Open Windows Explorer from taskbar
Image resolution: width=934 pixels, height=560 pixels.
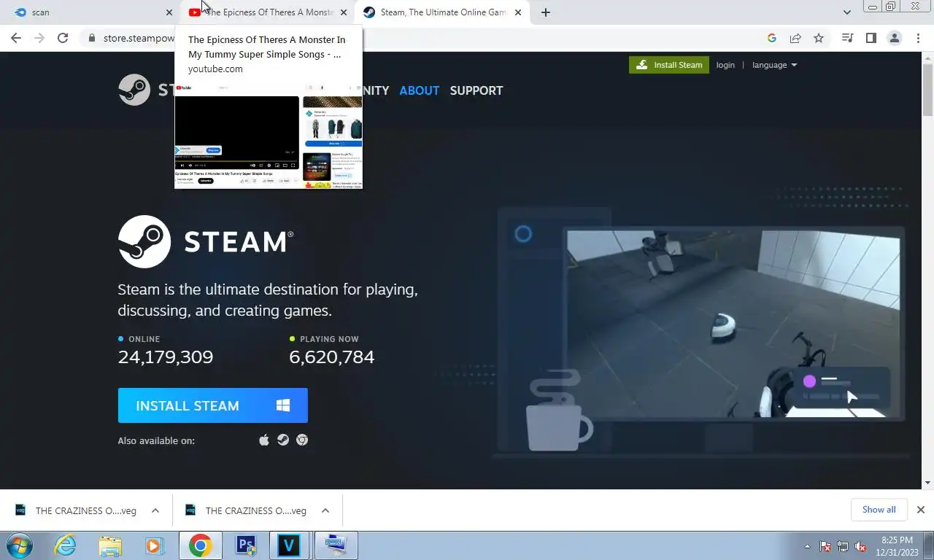tap(110, 545)
